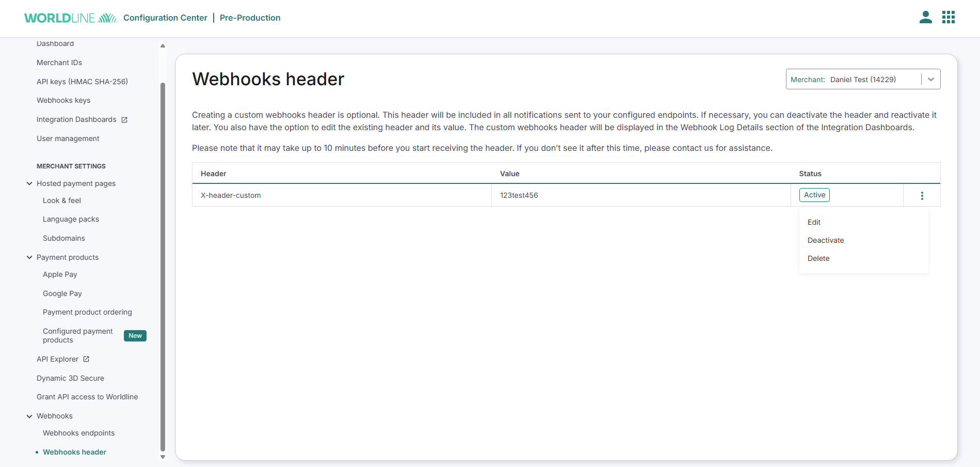The image size is (980, 467).
Task: Open Integration Dashboards link
Action: (x=76, y=119)
